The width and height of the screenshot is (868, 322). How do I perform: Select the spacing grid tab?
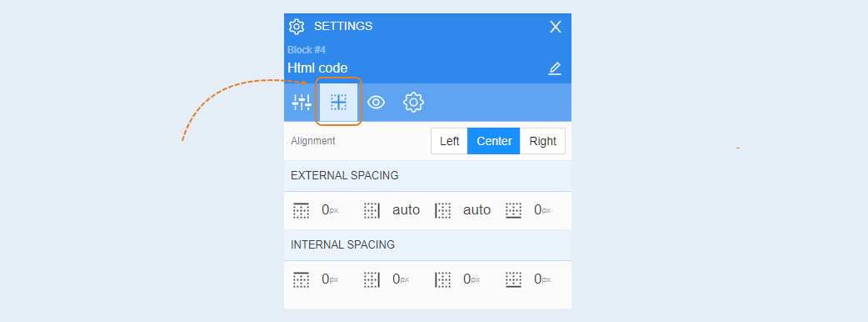click(338, 102)
